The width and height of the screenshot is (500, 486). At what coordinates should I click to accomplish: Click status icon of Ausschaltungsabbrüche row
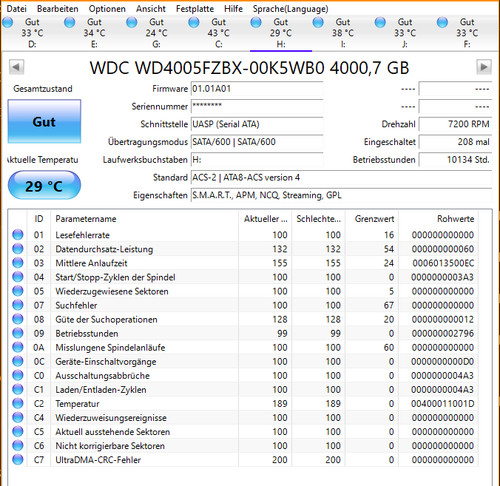18,375
